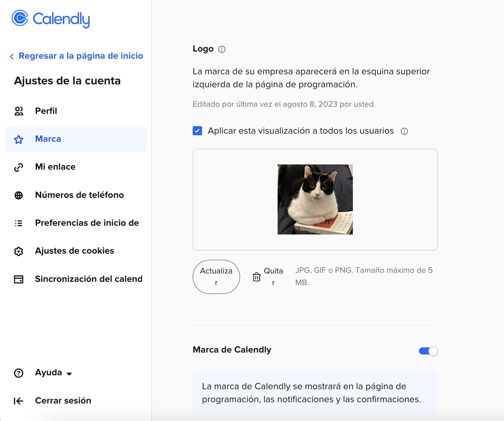This screenshot has height=421, width=504.
Task: Click the back chevron beside Regresar
Action: coord(12,56)
